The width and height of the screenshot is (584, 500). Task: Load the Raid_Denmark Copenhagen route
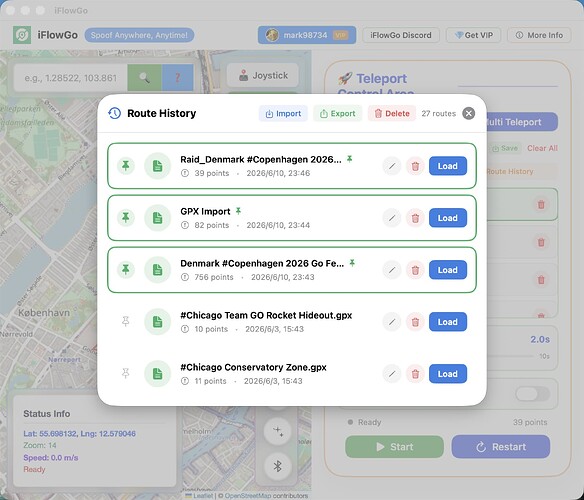(x=448, y=166)
